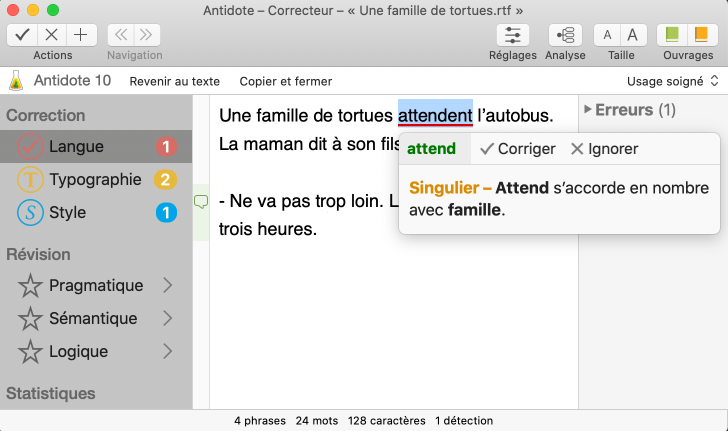Click the X reject Actions icon

coord(52,35)
